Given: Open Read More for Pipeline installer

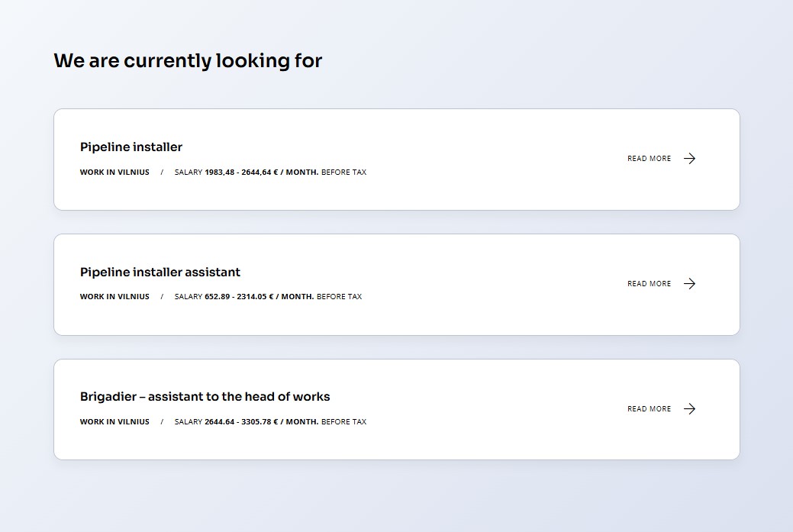Looking at the screenshot, I should 649,158.
